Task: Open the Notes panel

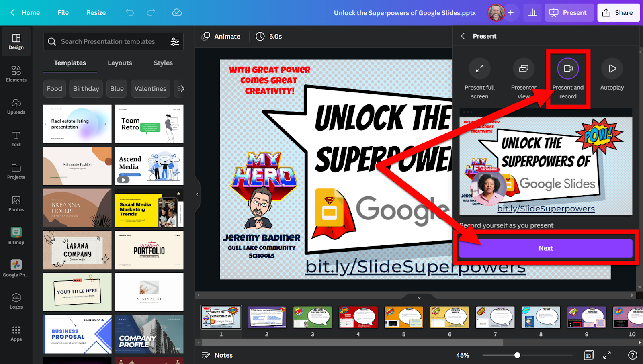Action: (217, 355)
